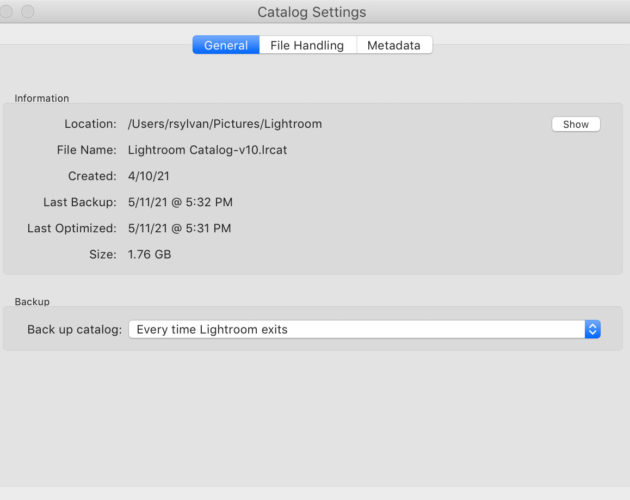Click the Last Optimized value 5/11/21 @ 5:31 PM
Screen dimensions: 630x500
pyautogui.click(x=180, y=228)
